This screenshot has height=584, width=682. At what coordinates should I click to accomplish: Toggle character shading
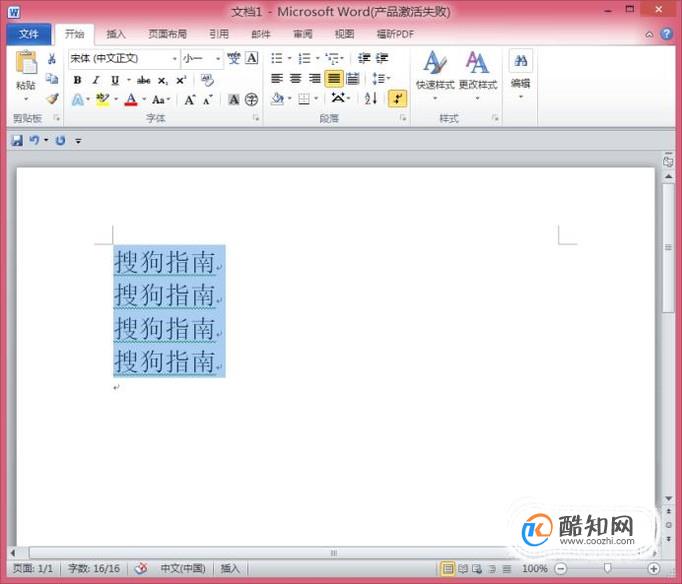click(234, 100)
